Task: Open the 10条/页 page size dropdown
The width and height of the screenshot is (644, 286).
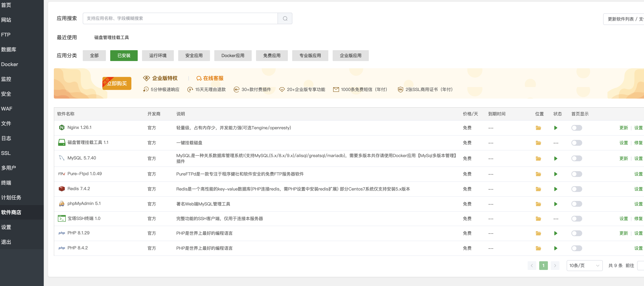Action: [x=584, y=266]
